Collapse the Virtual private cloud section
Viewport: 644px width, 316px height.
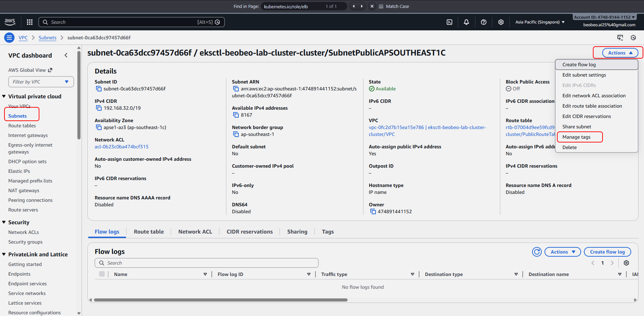[x=4, y=97]
